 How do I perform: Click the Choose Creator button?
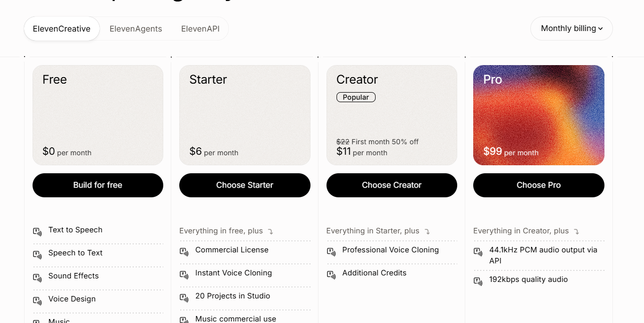[x=392, y=185]
